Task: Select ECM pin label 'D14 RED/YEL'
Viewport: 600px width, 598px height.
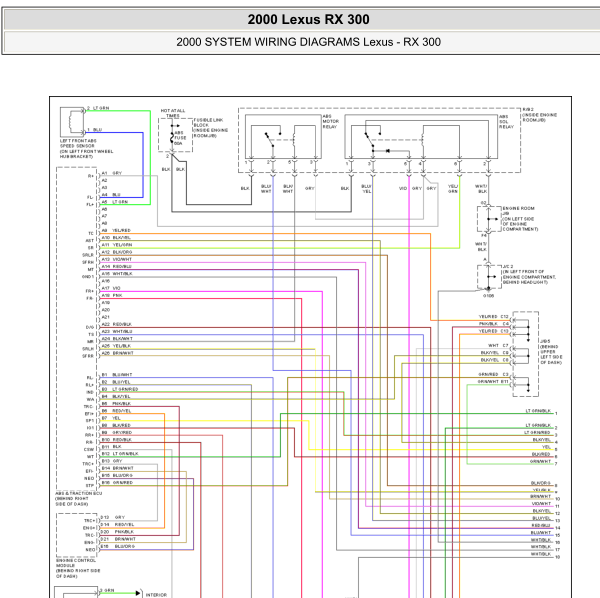Action: 117,525
